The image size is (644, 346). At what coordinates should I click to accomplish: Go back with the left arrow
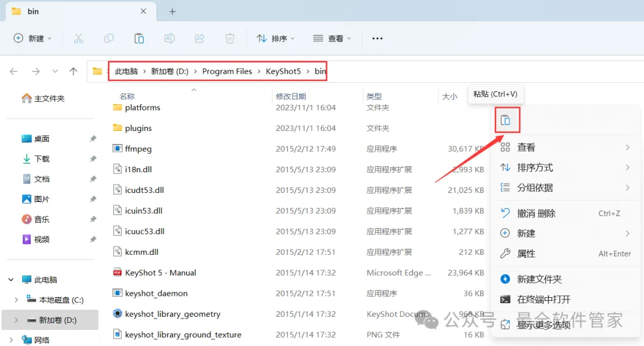pyautogui.click(x=14, y=71)
